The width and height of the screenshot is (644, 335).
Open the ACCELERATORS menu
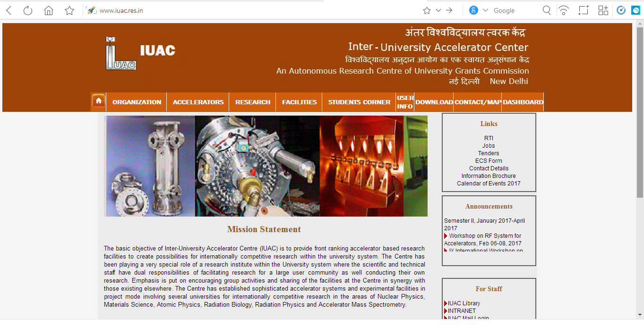click(198, 102)
